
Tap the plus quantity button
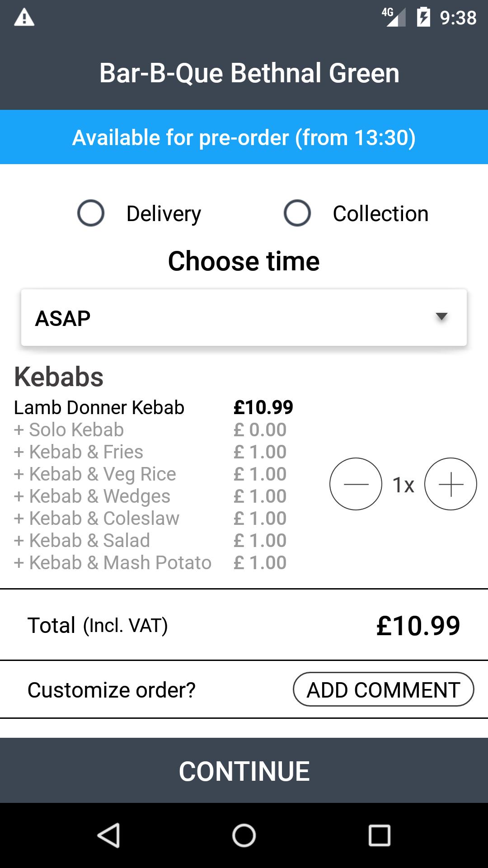[450, 484]
